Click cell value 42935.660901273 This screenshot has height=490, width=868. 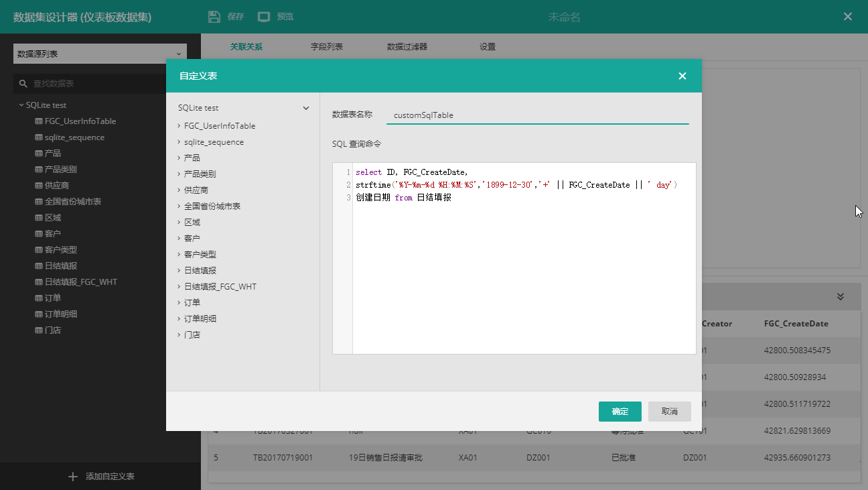pyautogui.click(x=797, y=458)
